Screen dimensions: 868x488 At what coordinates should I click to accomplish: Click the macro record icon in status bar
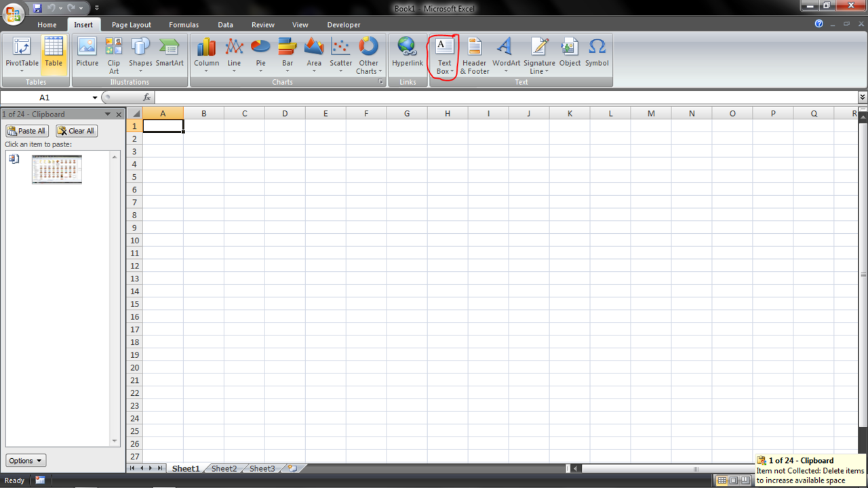[x=40, y=480]
